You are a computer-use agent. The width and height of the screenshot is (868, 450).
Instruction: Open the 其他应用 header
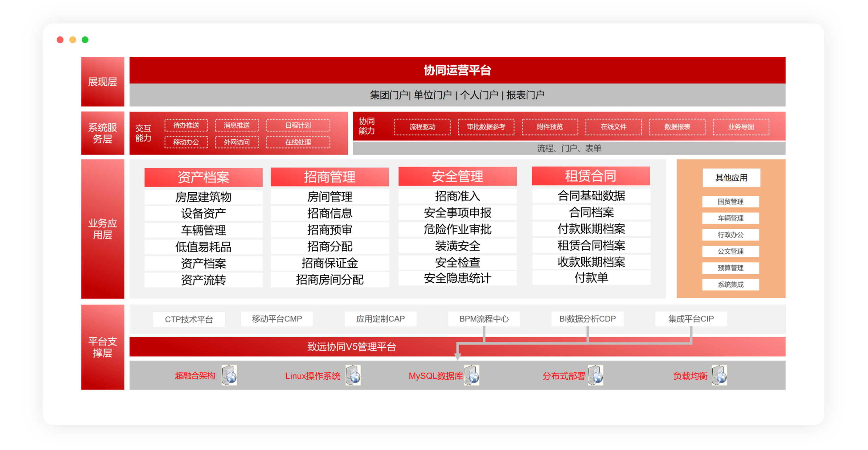point(731,178)
